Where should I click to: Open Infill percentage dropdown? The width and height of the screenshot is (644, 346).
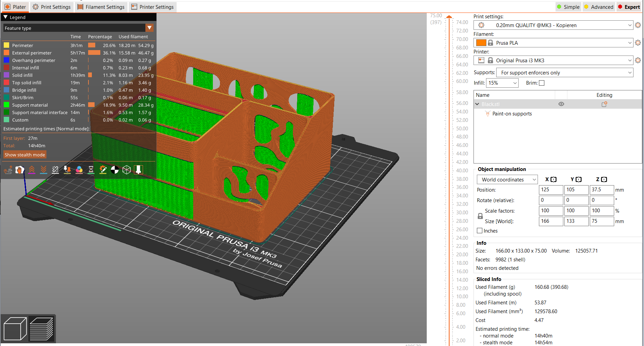pyautogui.click(x=502, y=83)
